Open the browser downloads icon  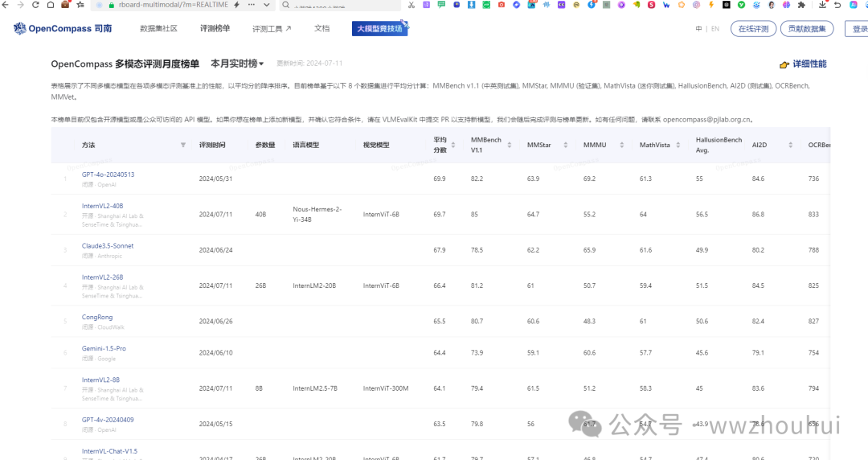[822, 5]
